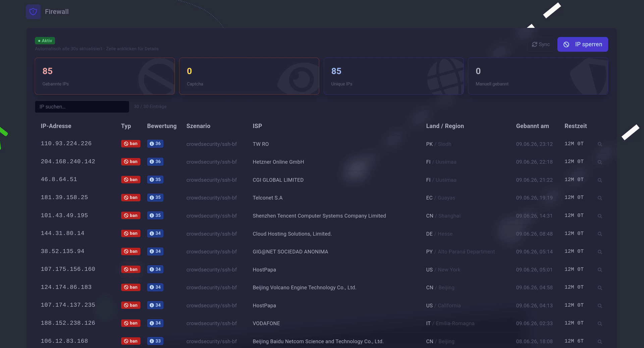Open the Captcha stat card
This screenshot has height=348, width=644.
click(x=249, y=76)
